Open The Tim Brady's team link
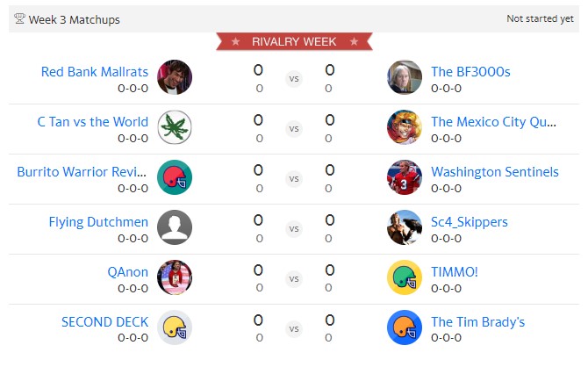 [x=477, y=322]
